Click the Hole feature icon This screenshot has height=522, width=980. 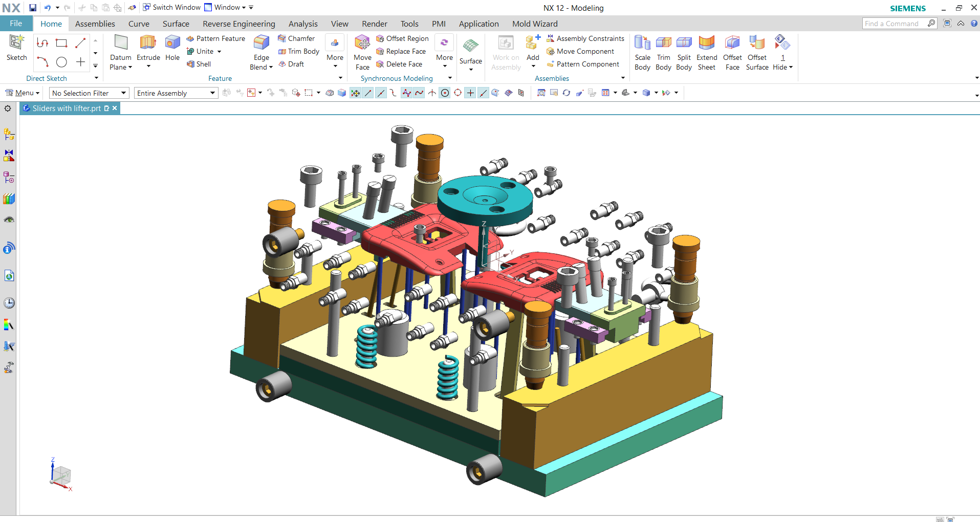coord(172,43)
